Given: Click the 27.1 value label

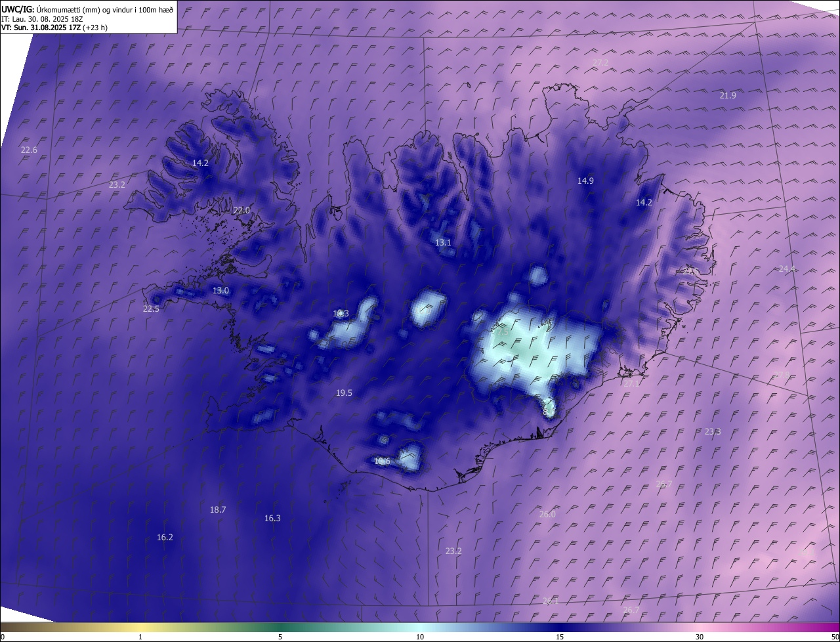Looking at the screenshot, I should click(631, 383).
